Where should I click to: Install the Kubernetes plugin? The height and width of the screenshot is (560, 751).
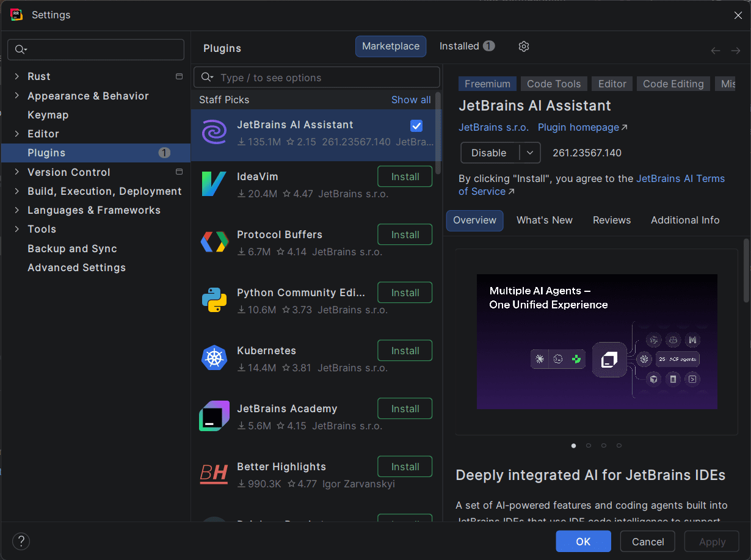pos(405,351)
